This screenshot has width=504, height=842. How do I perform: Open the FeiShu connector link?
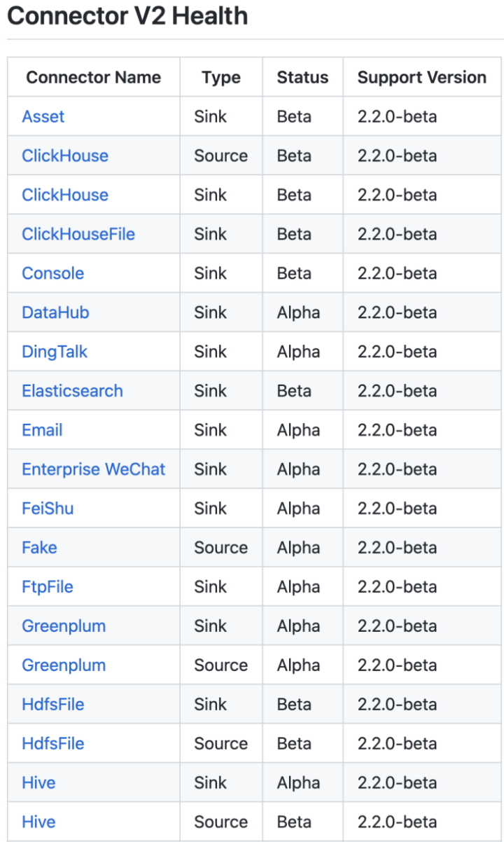[48, 509]
